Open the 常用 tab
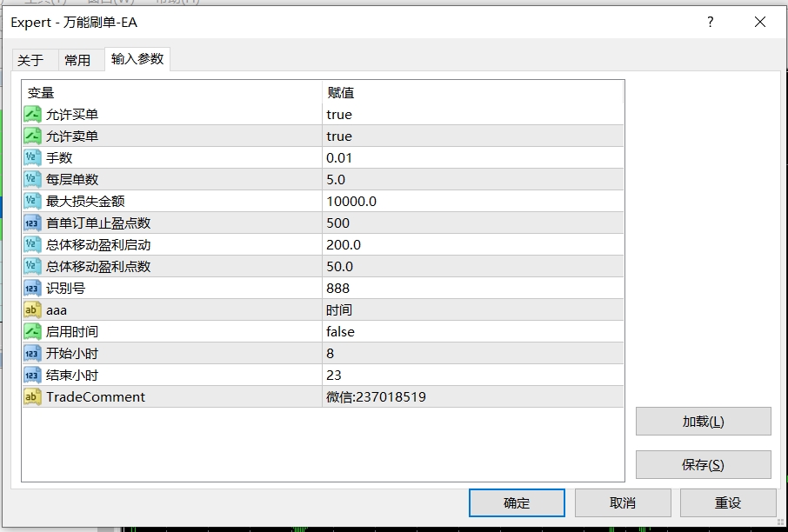This screenshot has height=532, width=788. (77, 60)
